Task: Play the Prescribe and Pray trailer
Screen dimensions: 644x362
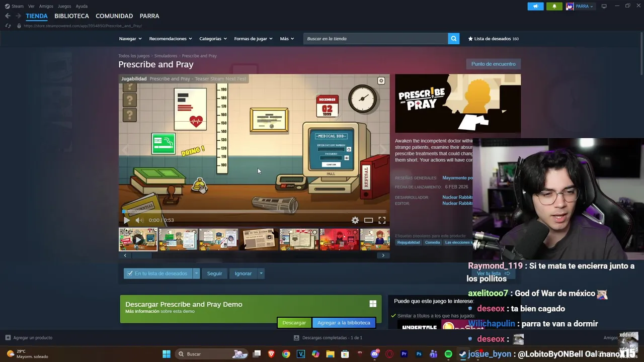Action: (126, 220)
